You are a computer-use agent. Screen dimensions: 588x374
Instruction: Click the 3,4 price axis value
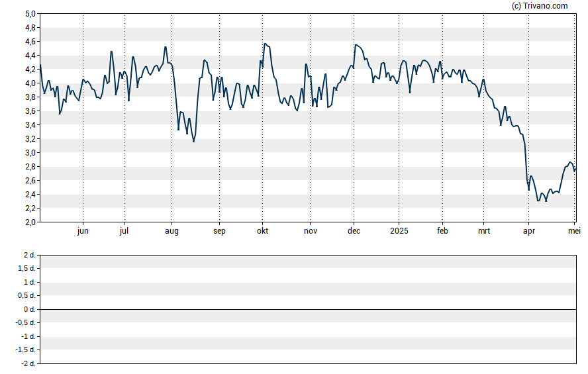pos(30,125)
